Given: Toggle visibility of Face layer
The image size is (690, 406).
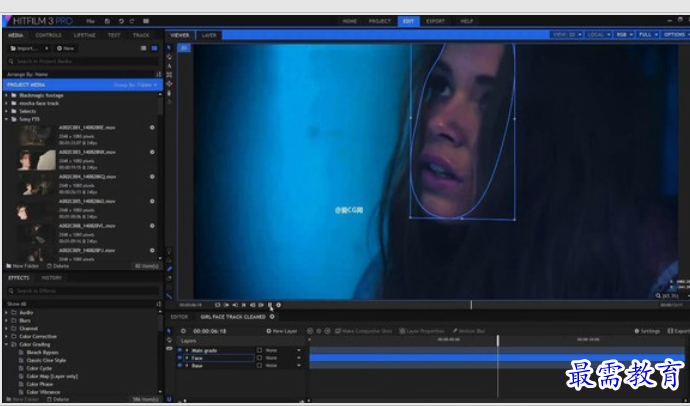Looking at the screenshot, I should (x=180, y=358).
